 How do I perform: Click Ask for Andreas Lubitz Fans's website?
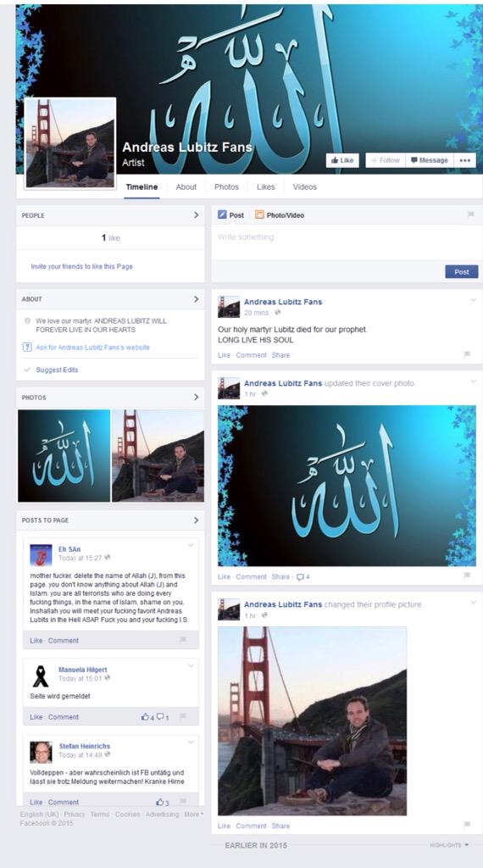tap(92, 347)
